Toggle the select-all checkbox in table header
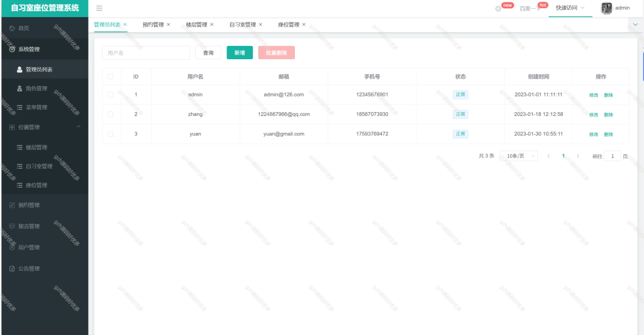Image resolution: width=644 pixels, height=335 pixels. (x=111, y=76)
